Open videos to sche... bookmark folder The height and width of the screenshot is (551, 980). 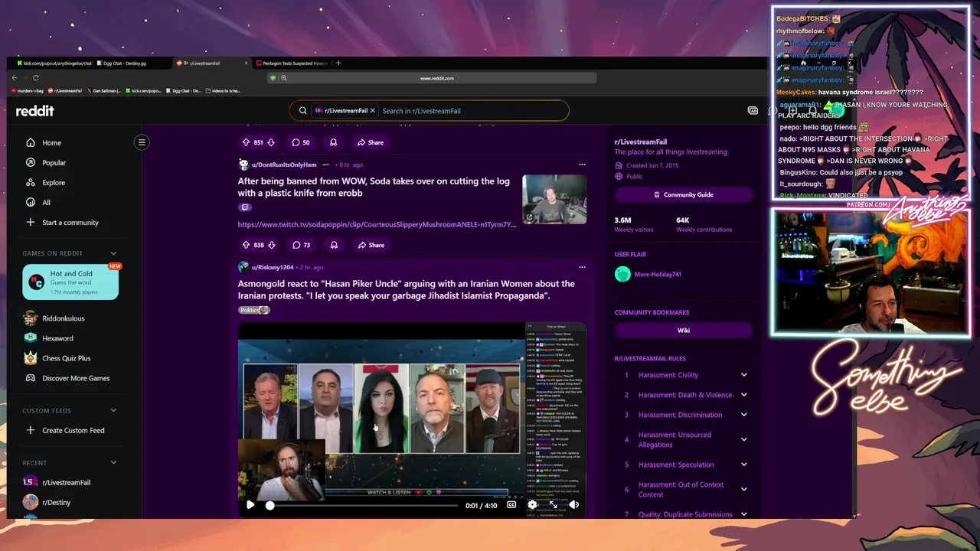coord(223,91)
